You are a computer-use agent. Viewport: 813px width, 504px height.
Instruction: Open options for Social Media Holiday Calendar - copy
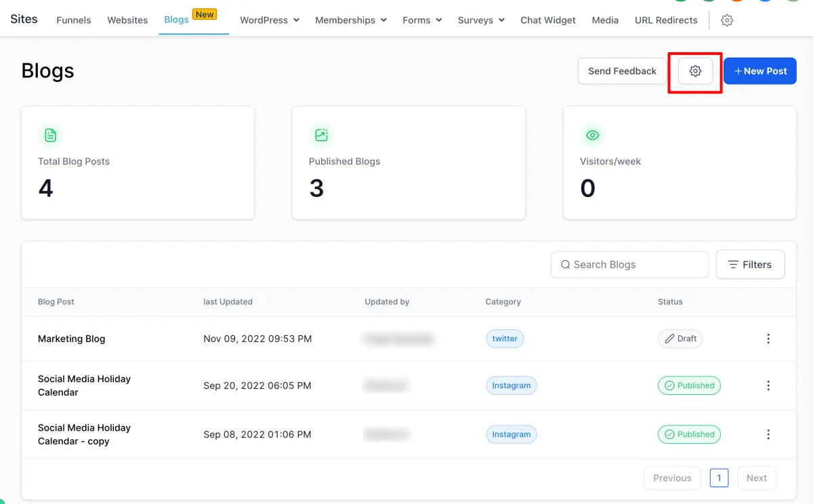click(x=768, y=434)
